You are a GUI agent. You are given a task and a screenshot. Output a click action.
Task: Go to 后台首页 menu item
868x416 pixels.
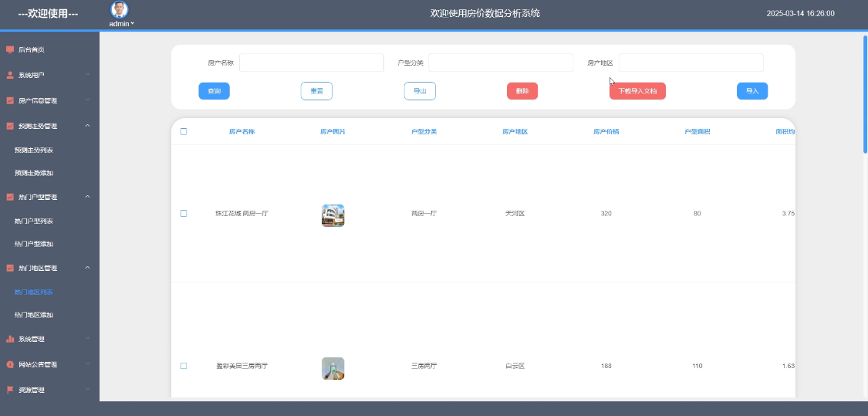[x=32, y=49]
